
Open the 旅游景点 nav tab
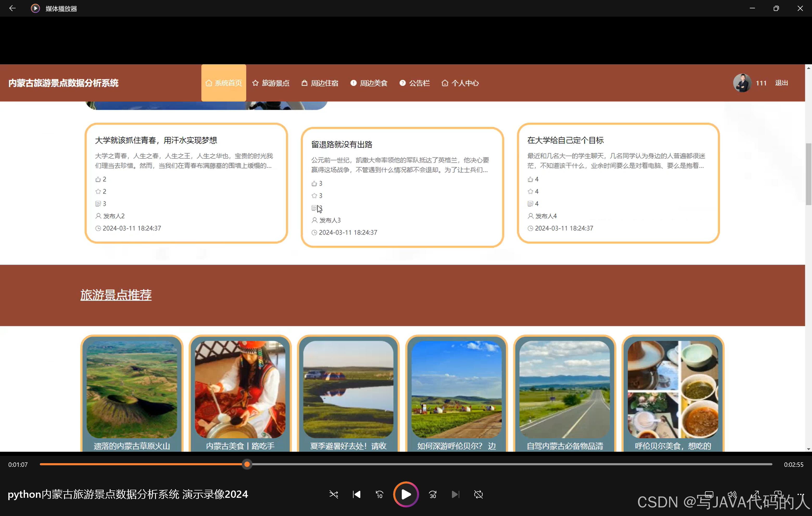coord(271,83)
